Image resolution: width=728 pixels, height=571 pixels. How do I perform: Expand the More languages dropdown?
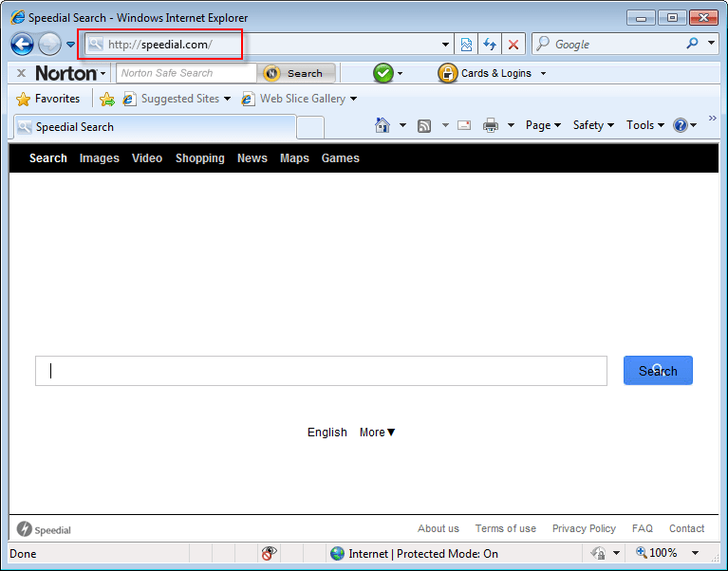click(377, 433)
